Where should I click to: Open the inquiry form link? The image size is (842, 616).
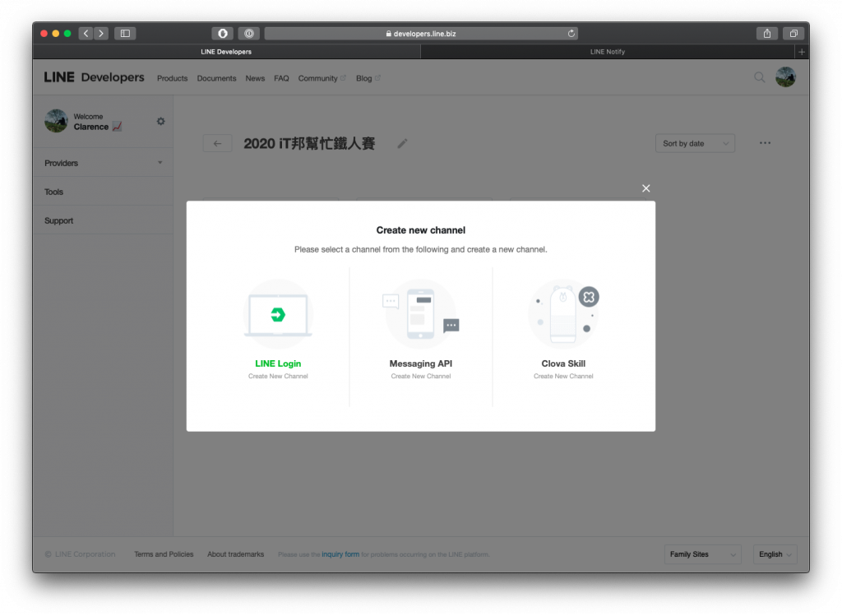point(340,554)
